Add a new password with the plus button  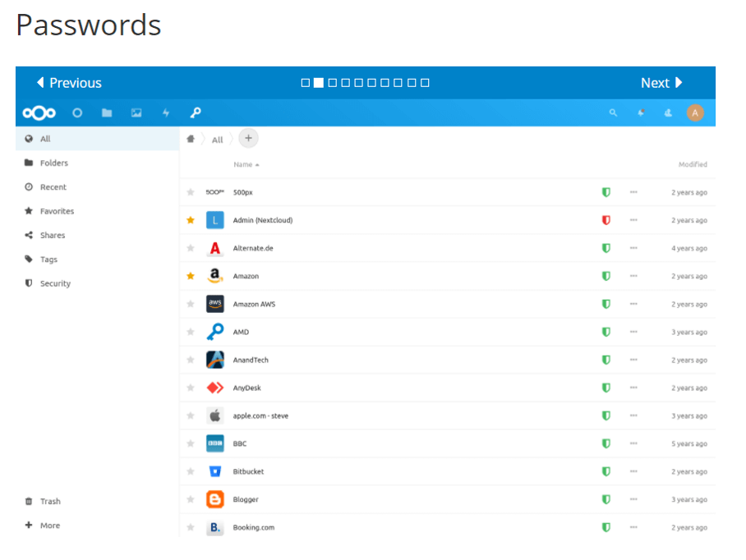pyautogui.click(x=248, y=138)
